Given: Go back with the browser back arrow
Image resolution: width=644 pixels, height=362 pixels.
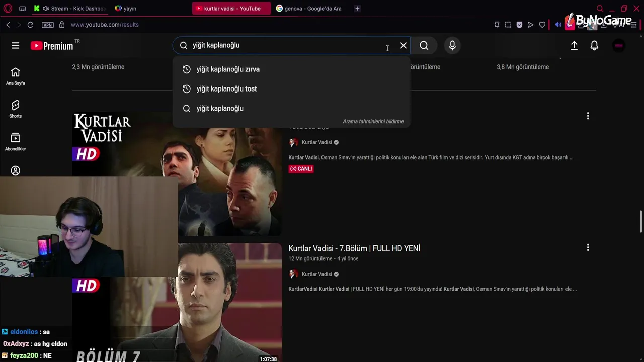Looking at the screenshot, I should 8,25.
